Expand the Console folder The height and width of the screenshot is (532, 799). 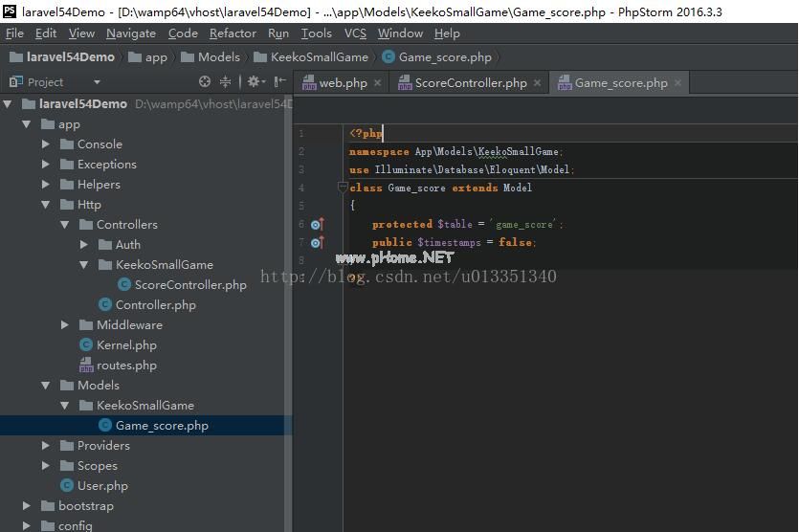click(x=45, y=144)
